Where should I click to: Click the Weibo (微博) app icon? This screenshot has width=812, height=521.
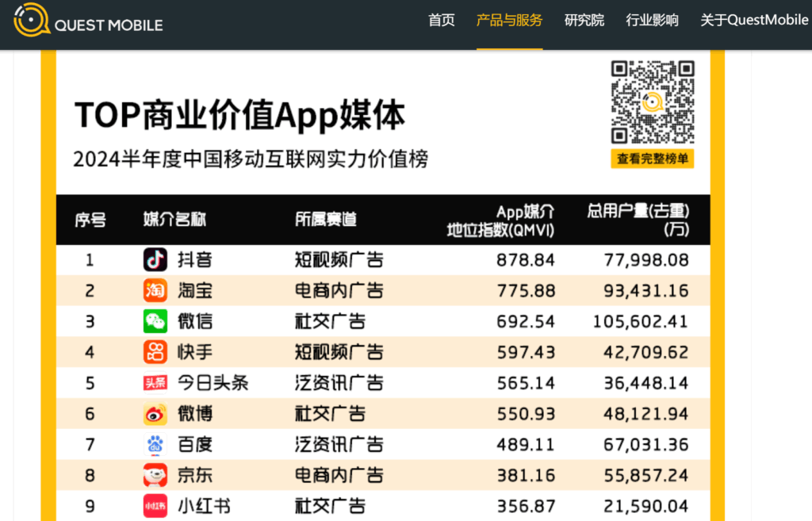[x=155, y=414]
